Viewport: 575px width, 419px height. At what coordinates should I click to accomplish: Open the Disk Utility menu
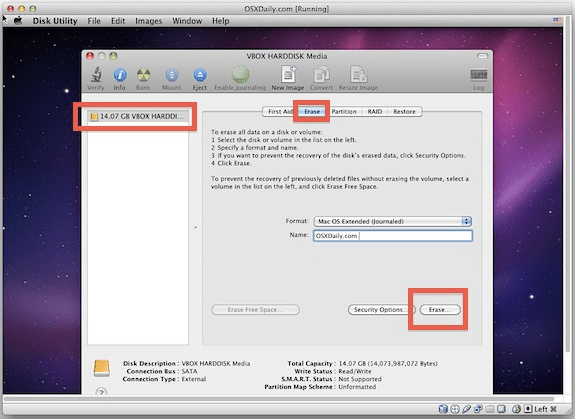pyautogui.click(x=55, y=21)
